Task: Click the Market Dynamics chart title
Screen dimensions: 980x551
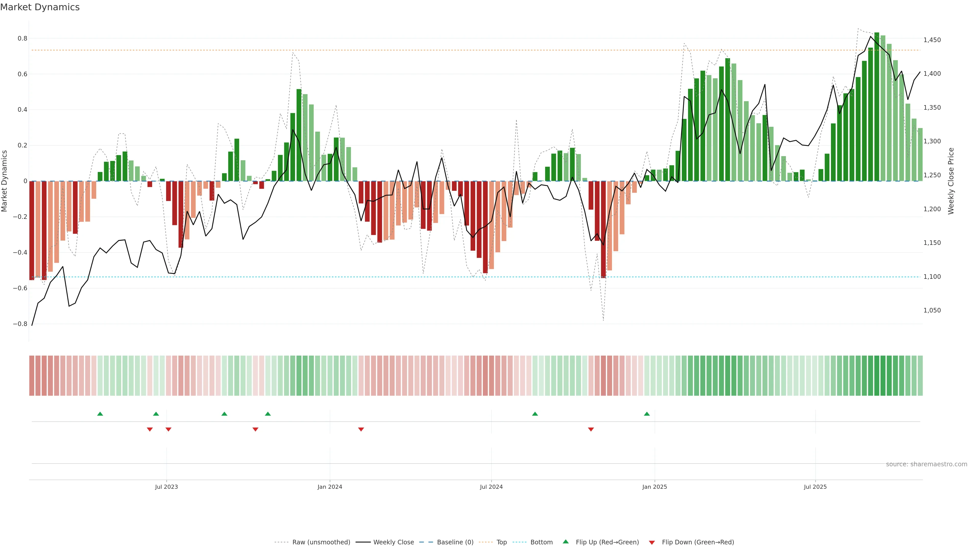Action: click(x=40, y=7)
